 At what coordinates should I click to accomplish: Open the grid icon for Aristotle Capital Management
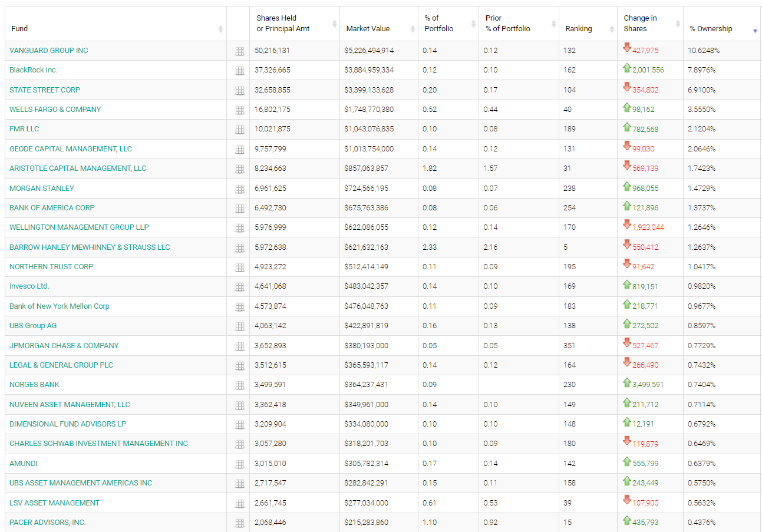(240, 169)
